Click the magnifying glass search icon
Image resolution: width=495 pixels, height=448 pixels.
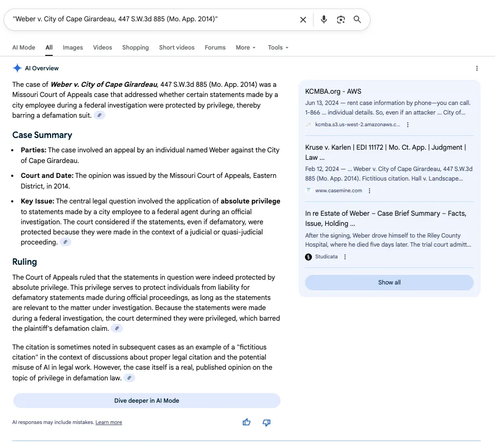[x=357, y=20]
